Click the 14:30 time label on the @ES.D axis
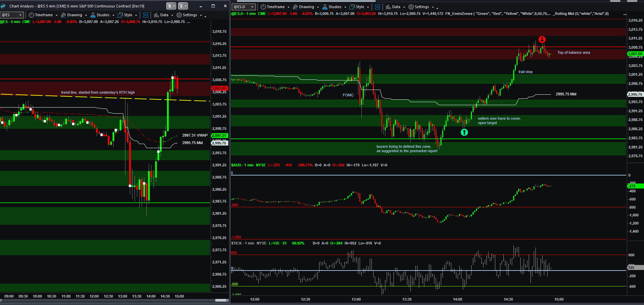 508,299
